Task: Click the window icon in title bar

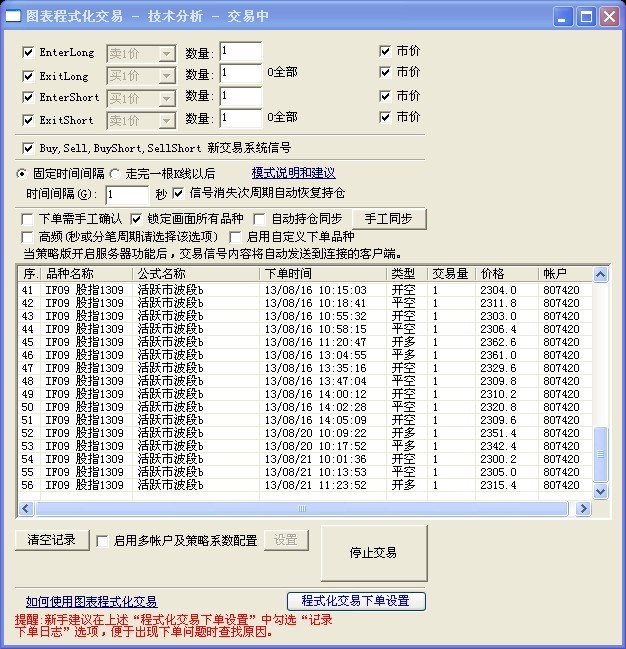Action: [x=12, y=16]
